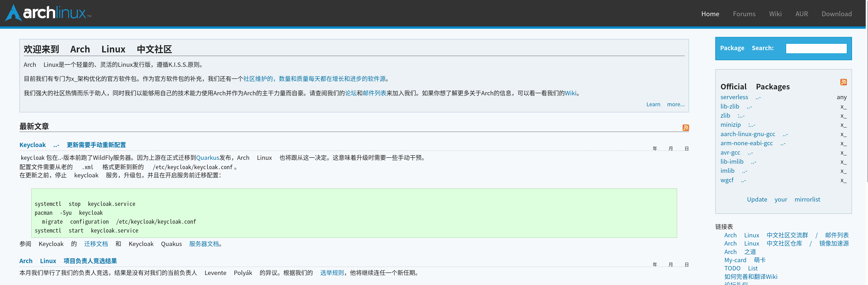
Task: Click Update your mirrorlist link
Action: coord(783,199)
